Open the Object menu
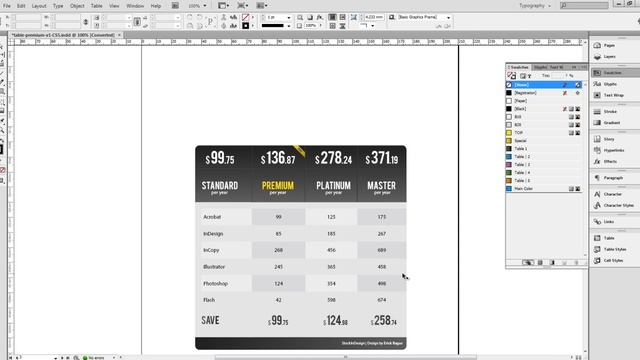Viewport: 640px width, 360px height. 77,6
